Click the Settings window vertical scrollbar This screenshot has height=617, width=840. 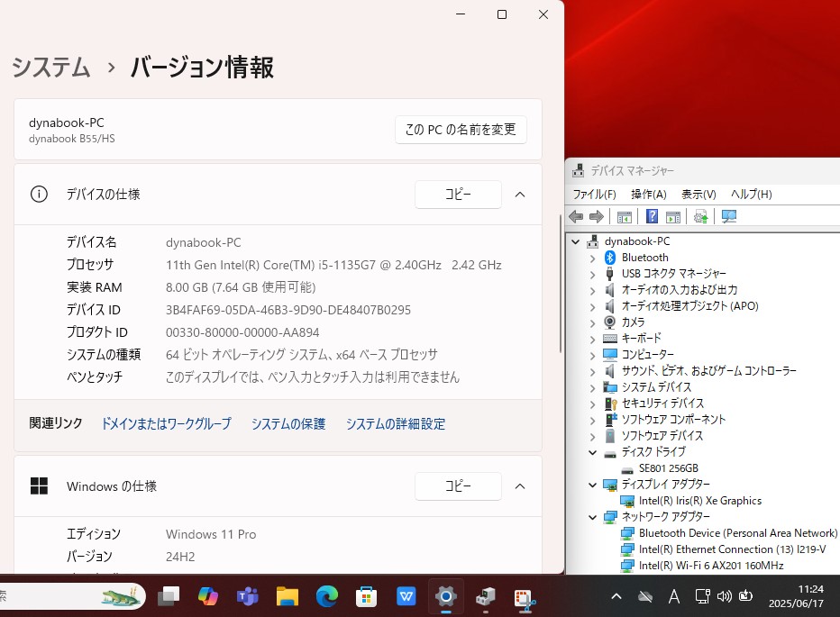pos(561,283)
